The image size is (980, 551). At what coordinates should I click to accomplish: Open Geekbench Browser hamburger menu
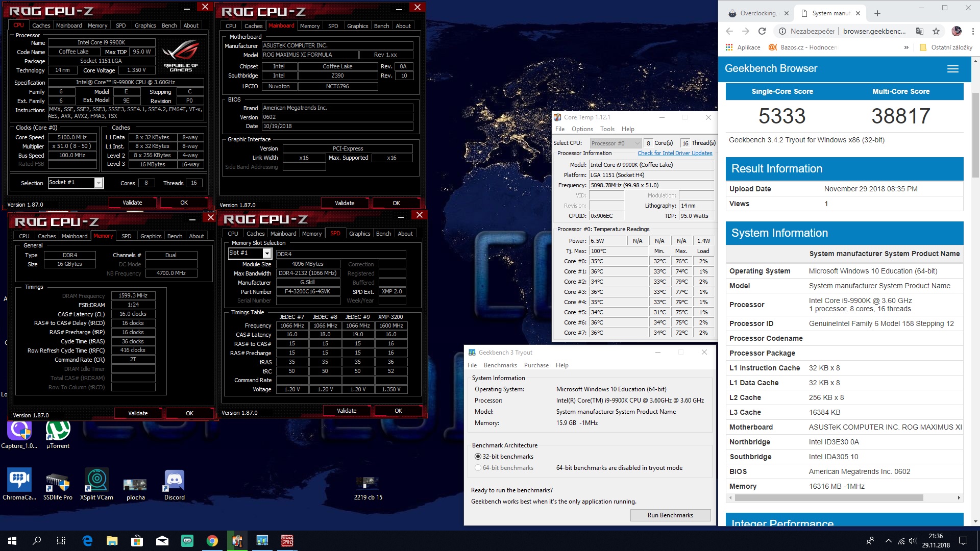952,69
